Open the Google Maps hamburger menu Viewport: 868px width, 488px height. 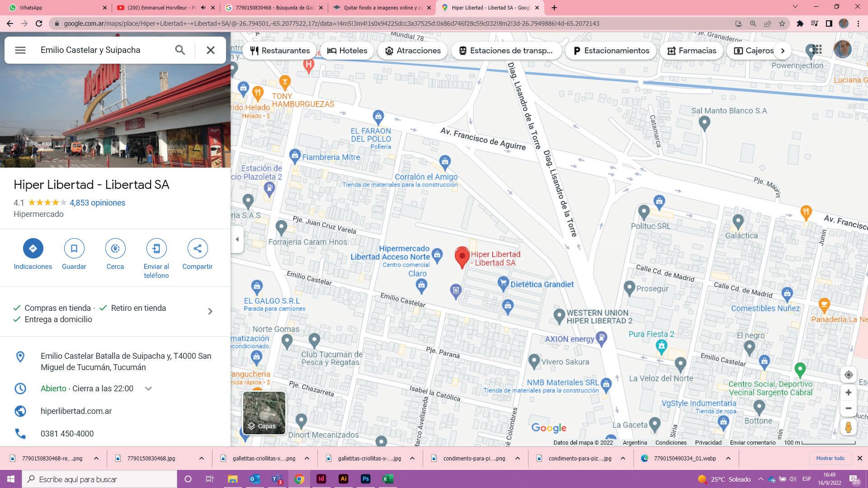pos(20,50)
